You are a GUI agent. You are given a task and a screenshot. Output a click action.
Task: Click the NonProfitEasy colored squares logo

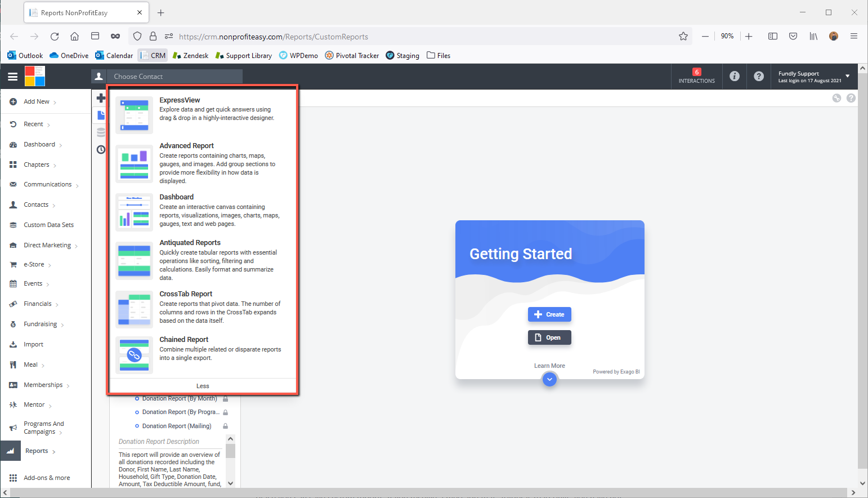(35, 76)
